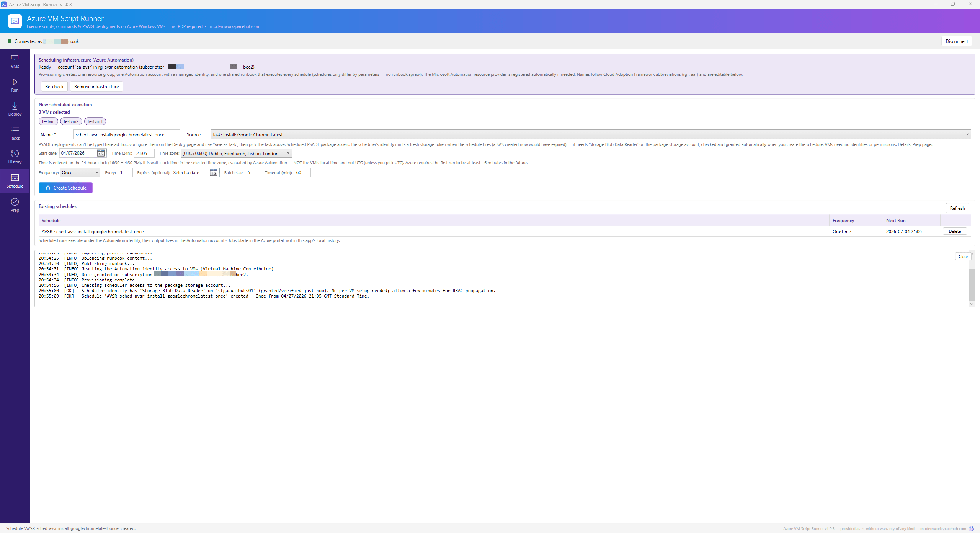The image size is (980, 533).
Task: Click the 'Connected as' account status text
Action: coord(47,41)
